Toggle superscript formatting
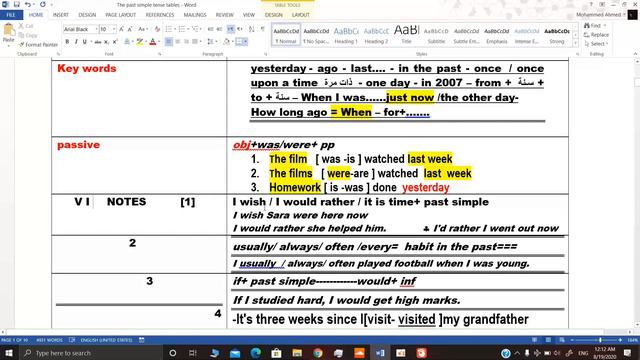Image resolution: width=640 pixels, height=360 pixels. [x=115, y=42]
